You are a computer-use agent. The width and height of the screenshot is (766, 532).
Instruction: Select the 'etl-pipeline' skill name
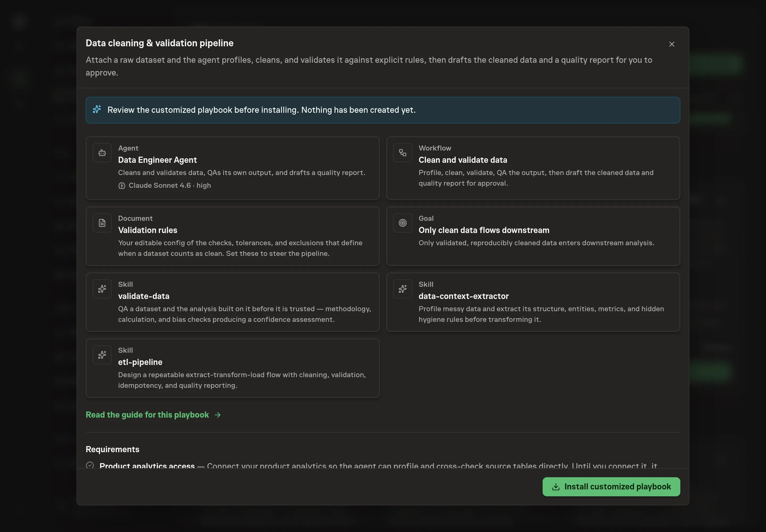pos(140,362)
